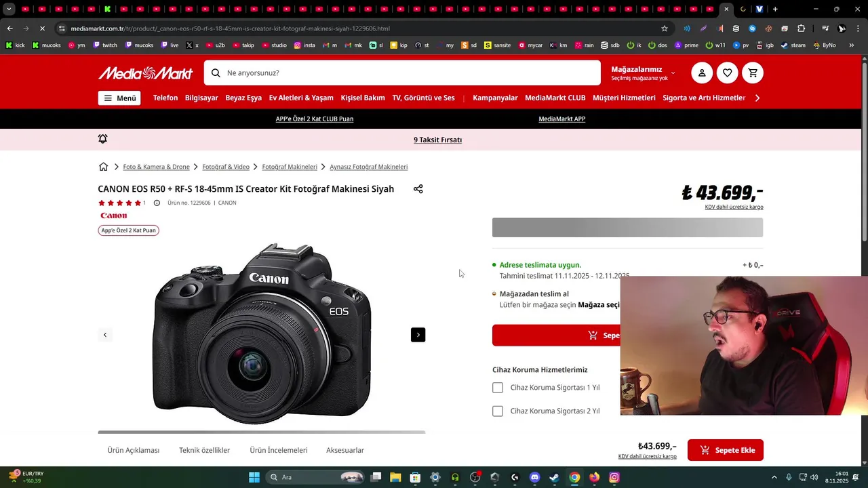Open Foto & Kamera & Drone breadcrumb

point(157,167)
